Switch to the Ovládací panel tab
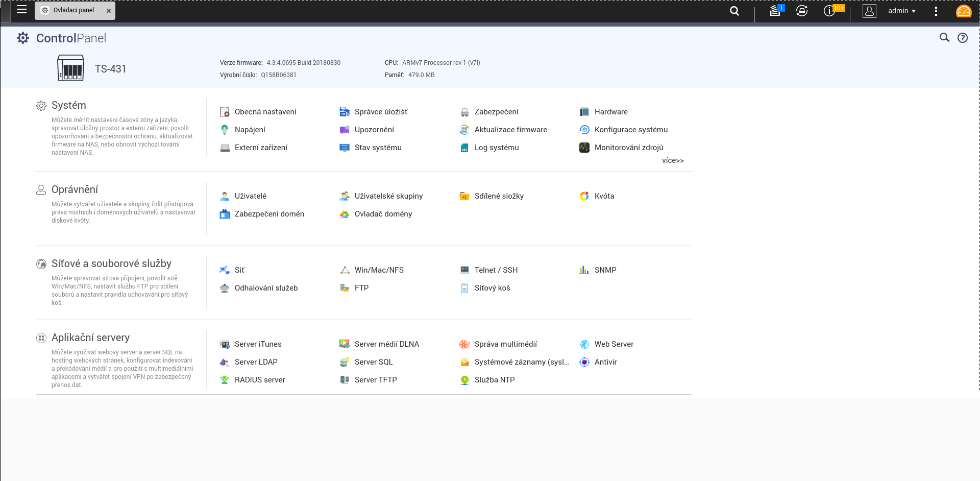 (73, 10)
